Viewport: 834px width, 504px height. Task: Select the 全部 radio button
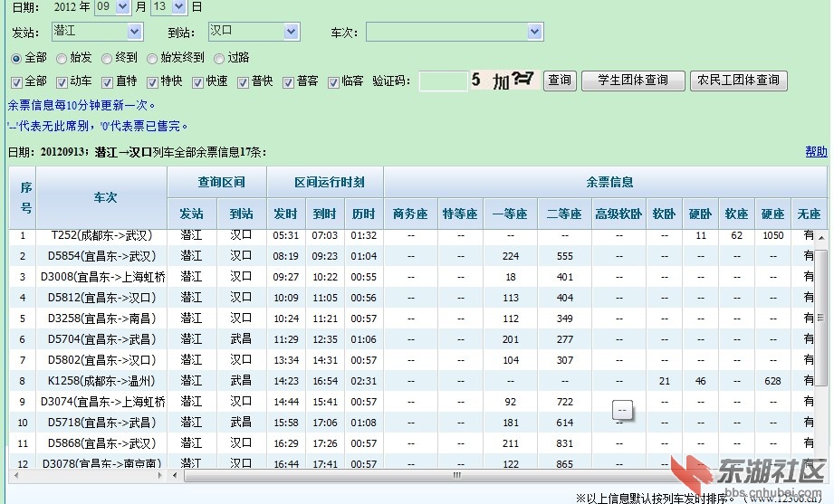[16, 59]
